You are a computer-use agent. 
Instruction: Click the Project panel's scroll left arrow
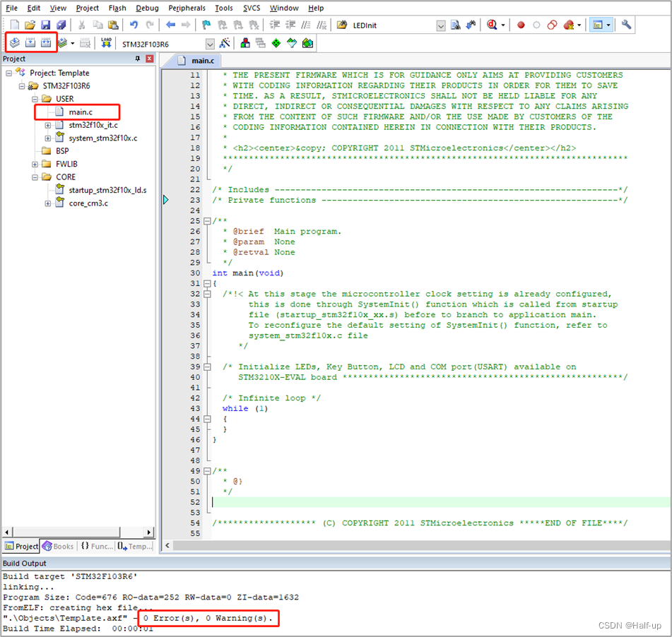pos(7,532)
